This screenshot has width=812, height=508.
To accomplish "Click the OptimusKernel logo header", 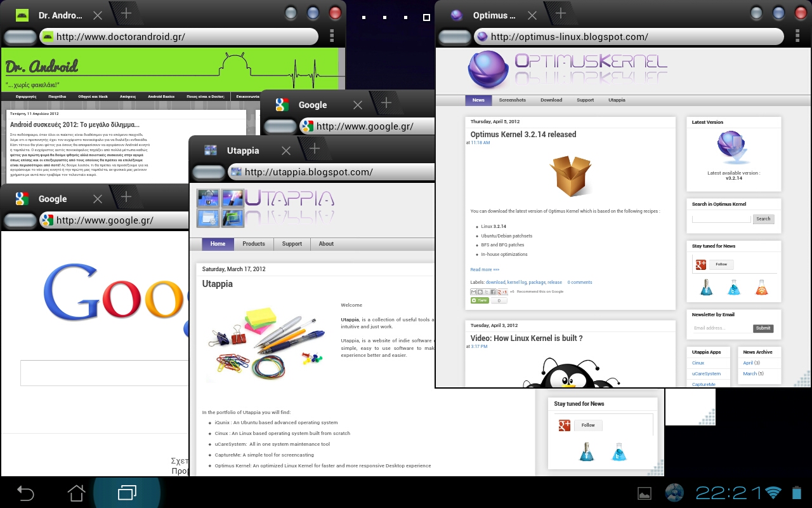I will (567, 69).
